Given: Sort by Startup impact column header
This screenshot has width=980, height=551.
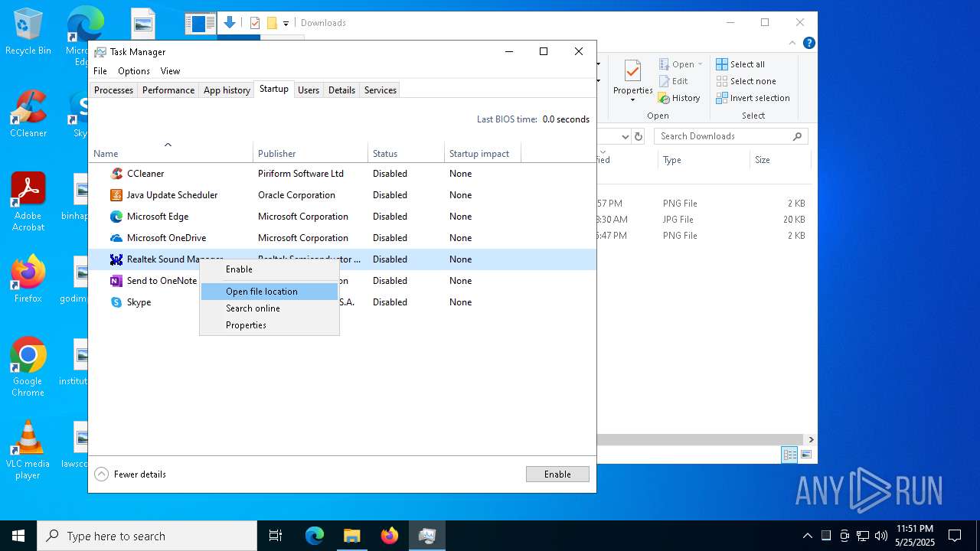Looking at the screenshot, I should [483, 154].
